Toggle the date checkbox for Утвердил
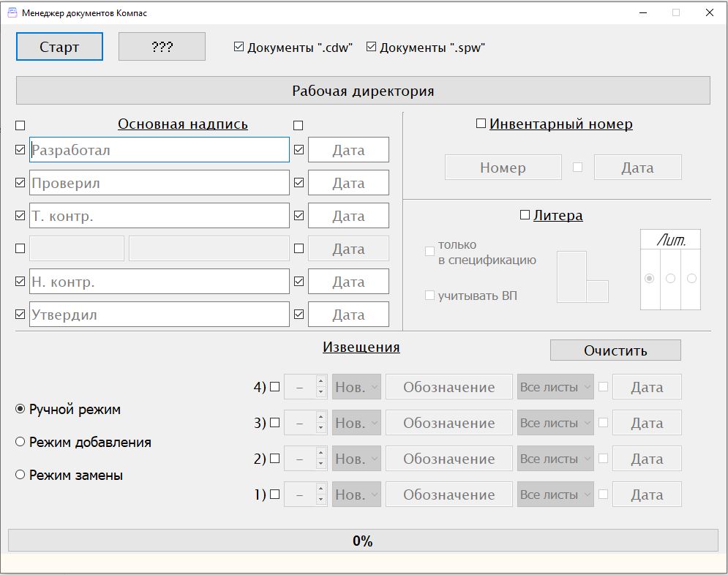 (299, 314)
